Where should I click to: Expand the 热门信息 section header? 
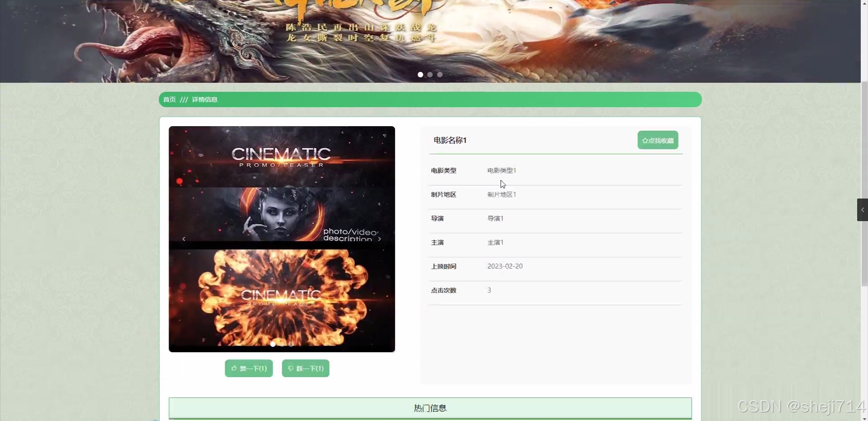pyautogui.click(x=430, y=407)
